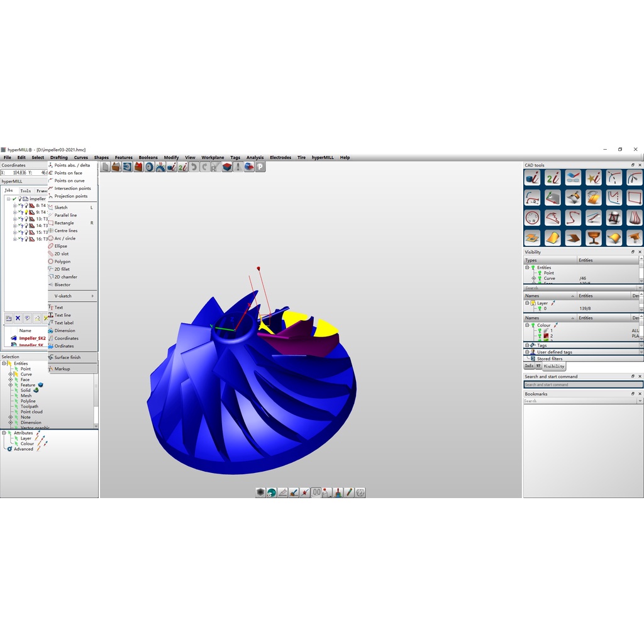Select Surface finish menu entry
This screenshot has width=644, height=644.
[72, 357]
